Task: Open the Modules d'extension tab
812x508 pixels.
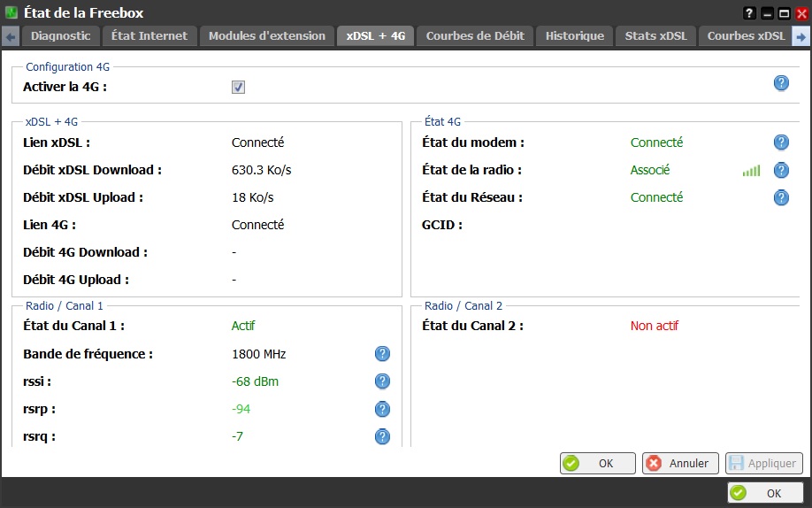Action: point(267,35)
